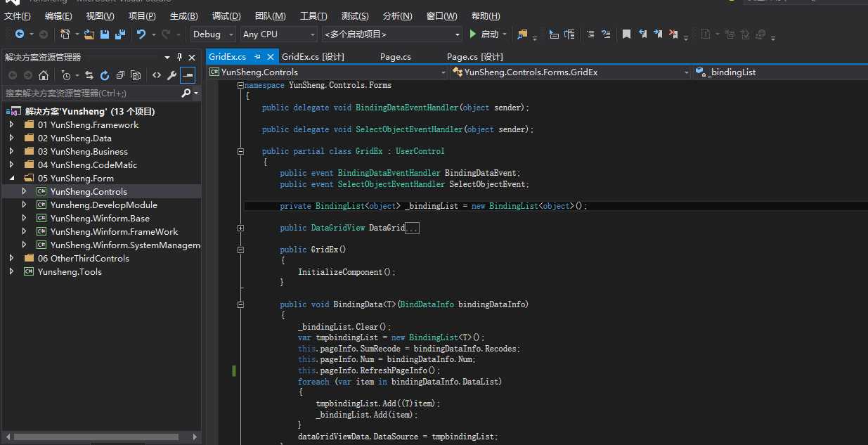Click the Navigate Backward toolbar icon

19,34
